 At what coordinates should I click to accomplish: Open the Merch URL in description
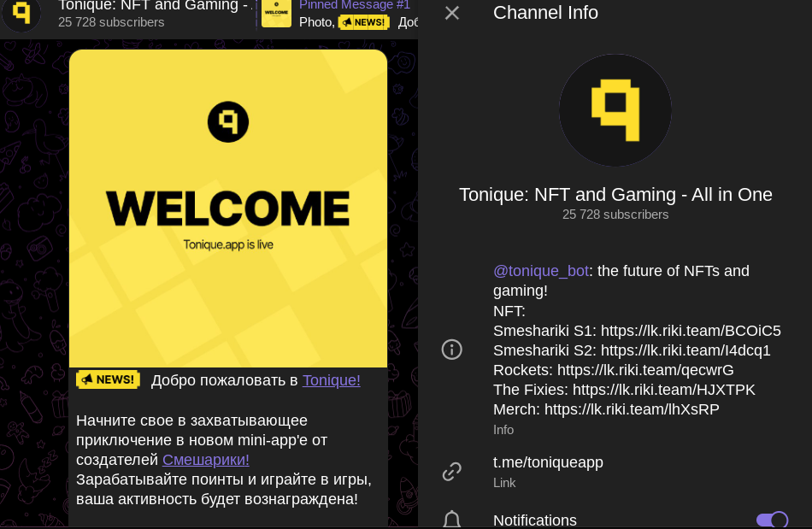[632, 409]
